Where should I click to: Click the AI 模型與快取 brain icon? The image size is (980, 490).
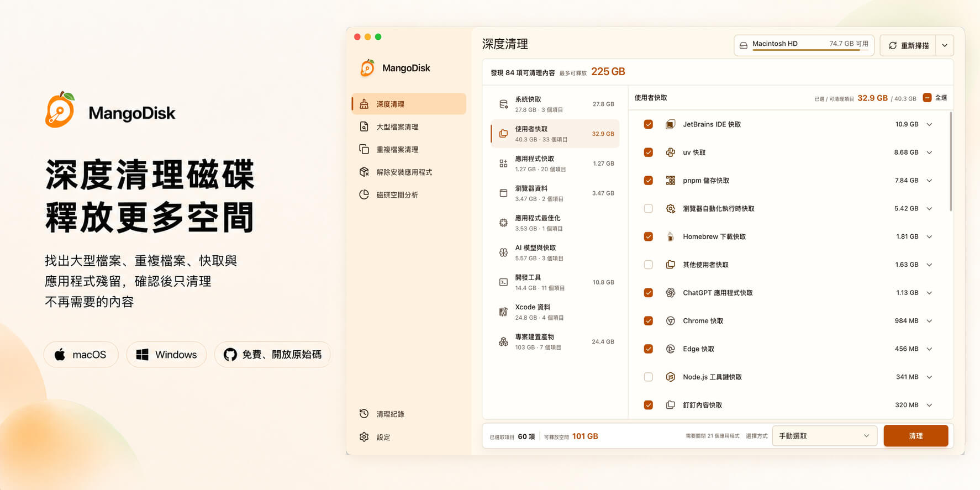(503, 252)
